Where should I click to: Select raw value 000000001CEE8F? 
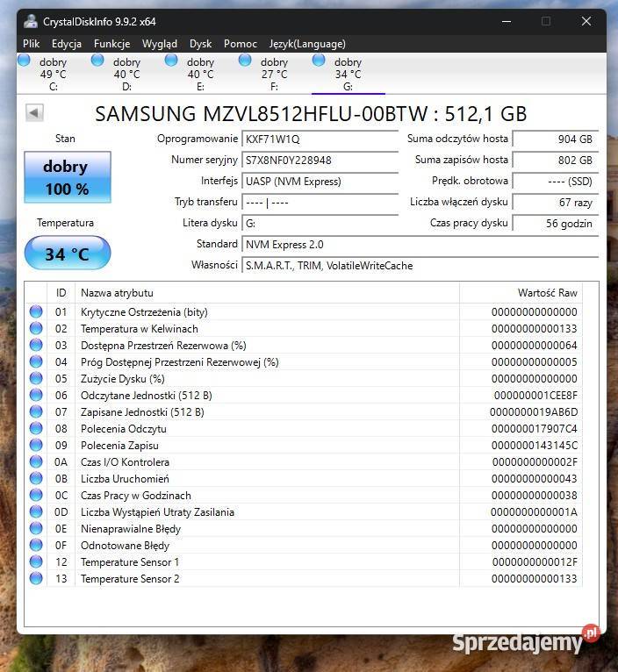point(535,395)
